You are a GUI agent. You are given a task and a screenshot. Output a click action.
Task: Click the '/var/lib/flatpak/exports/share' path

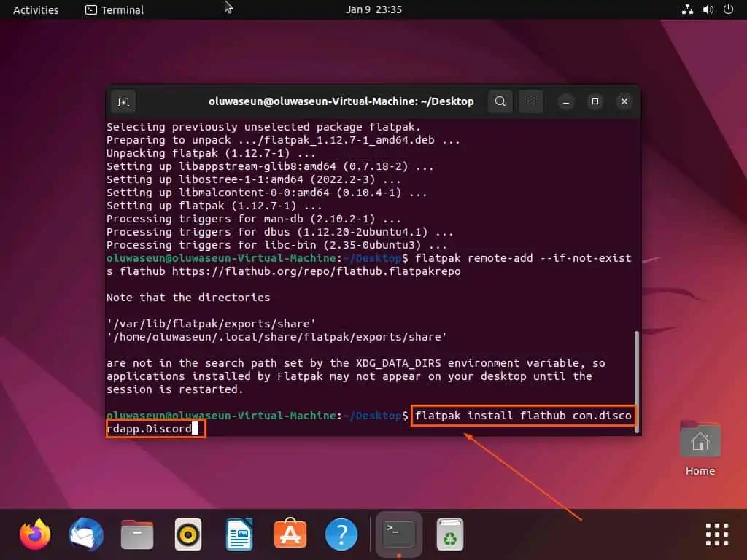pos(211,324)
